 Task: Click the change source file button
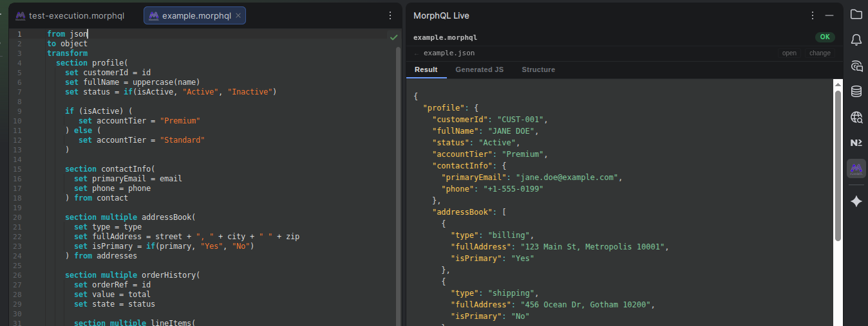(820, 53)
